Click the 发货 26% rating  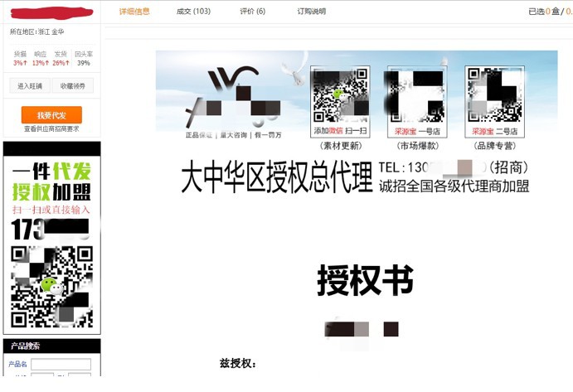pos(61,59)
